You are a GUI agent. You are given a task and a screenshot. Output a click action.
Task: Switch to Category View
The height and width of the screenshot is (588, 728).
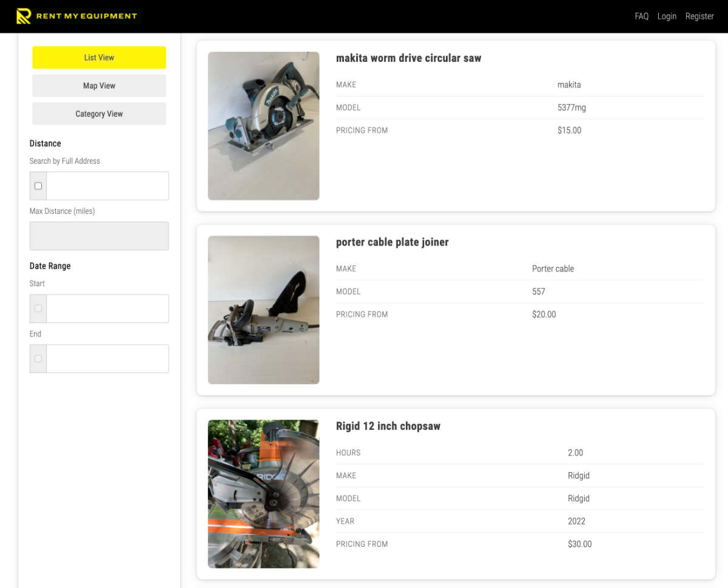click(99, 114)
